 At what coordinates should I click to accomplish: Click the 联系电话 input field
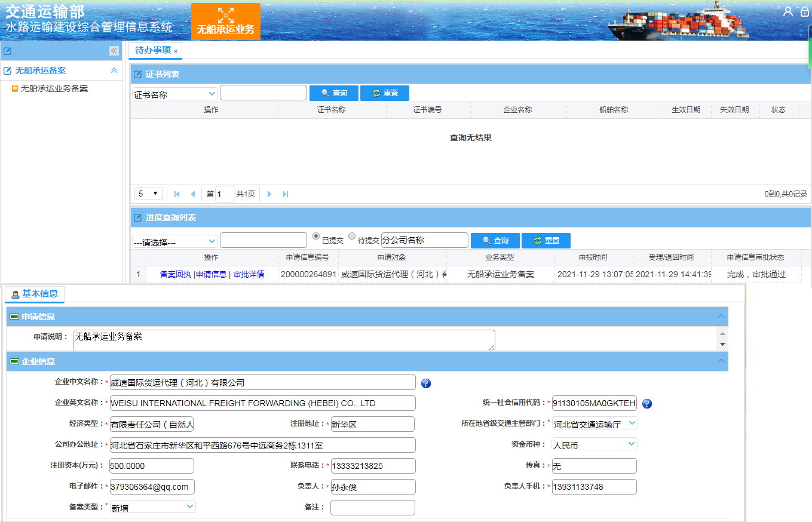tap(373, 466)
